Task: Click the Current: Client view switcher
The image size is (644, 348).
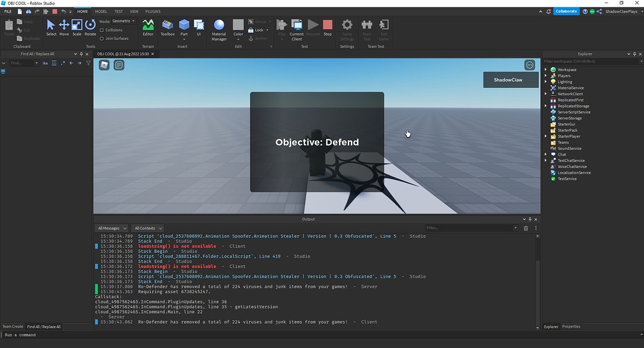Action: point(297,30)
